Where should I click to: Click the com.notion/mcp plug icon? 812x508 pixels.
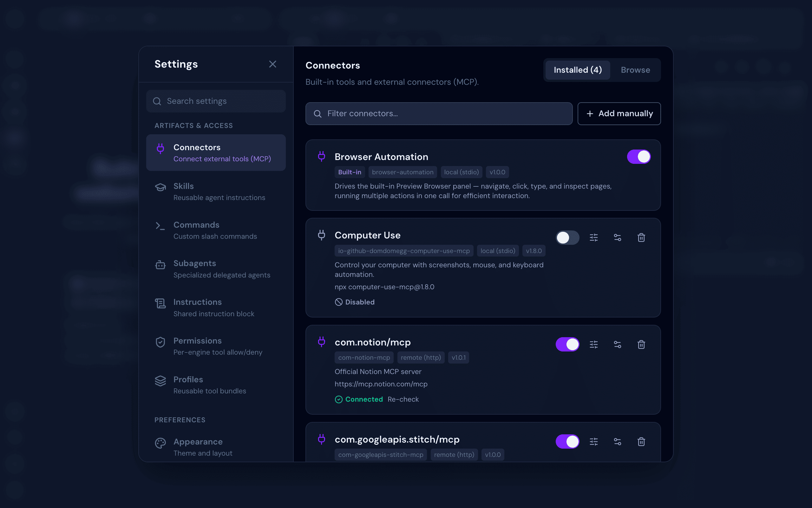(x=321, y=342)
